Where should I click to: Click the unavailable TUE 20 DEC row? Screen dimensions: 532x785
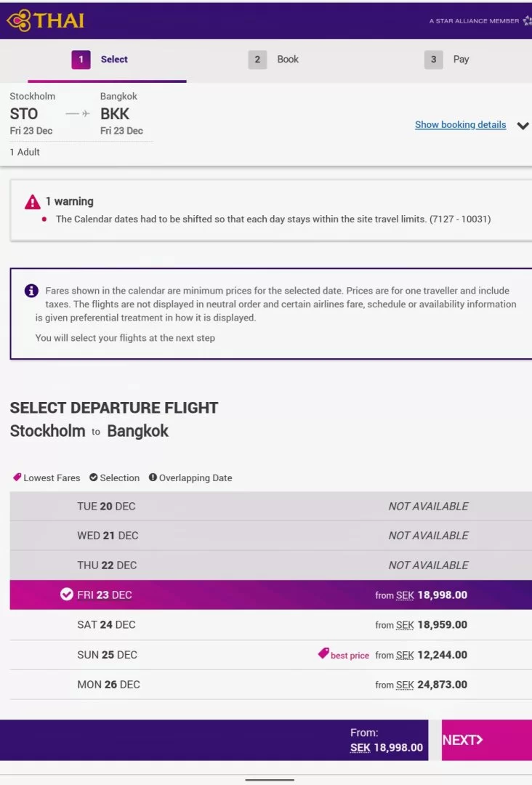coord(270,506)
